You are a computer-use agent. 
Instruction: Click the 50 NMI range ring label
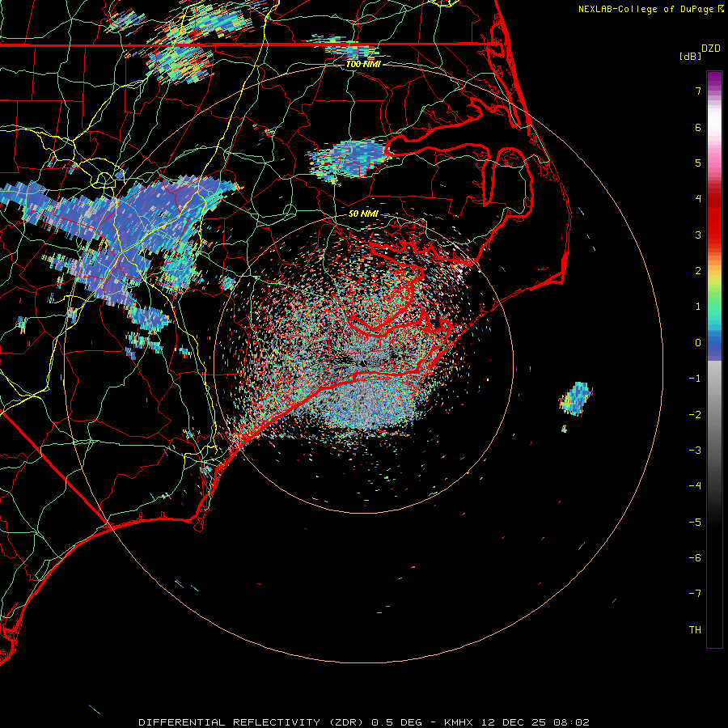pyautogui.click(x=363, y=214)
